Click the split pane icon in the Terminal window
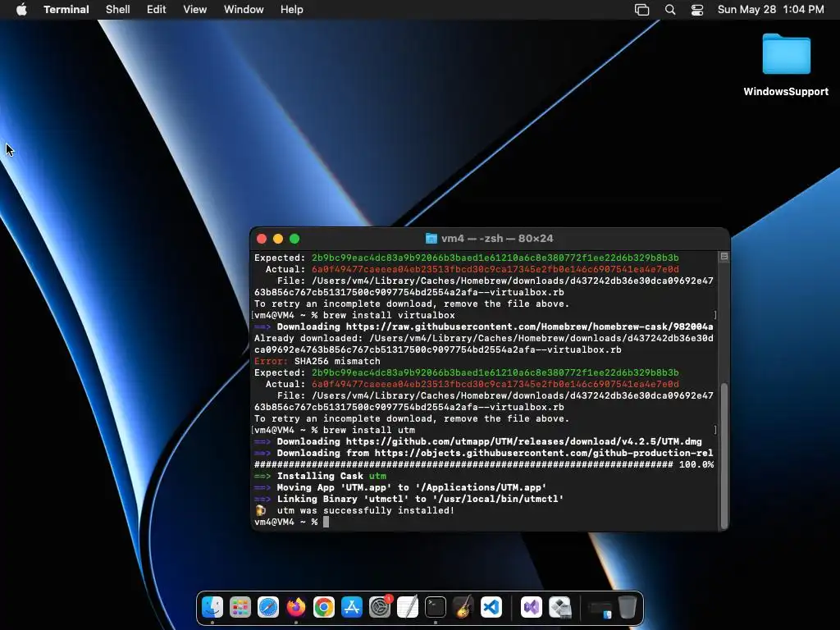This screenshot has height=630, width=840. click(724, 257)
